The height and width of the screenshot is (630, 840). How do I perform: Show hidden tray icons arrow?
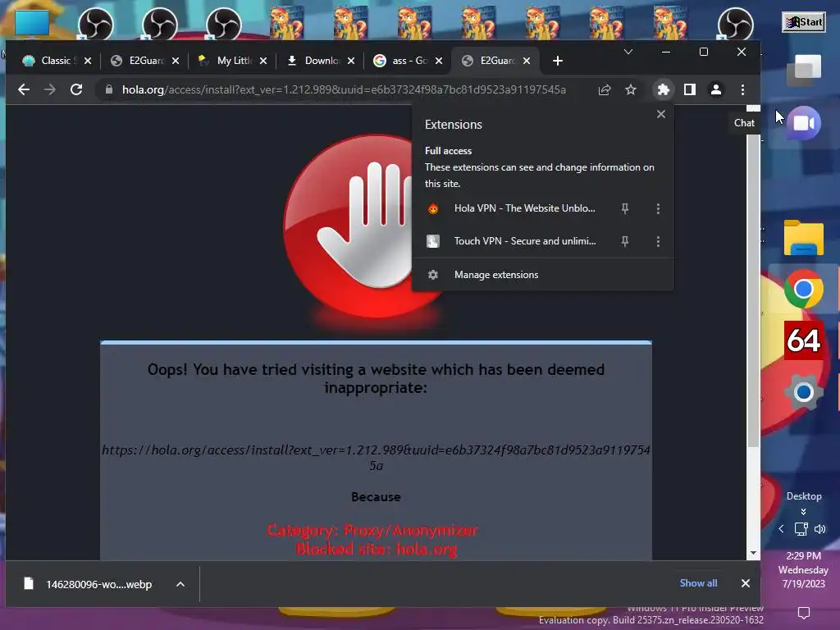click(x=781, y=529)
